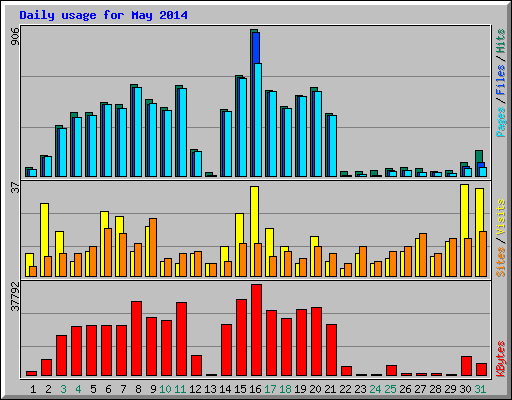
Task: Click day 9 axis label
Action: [x=153, y=389]
